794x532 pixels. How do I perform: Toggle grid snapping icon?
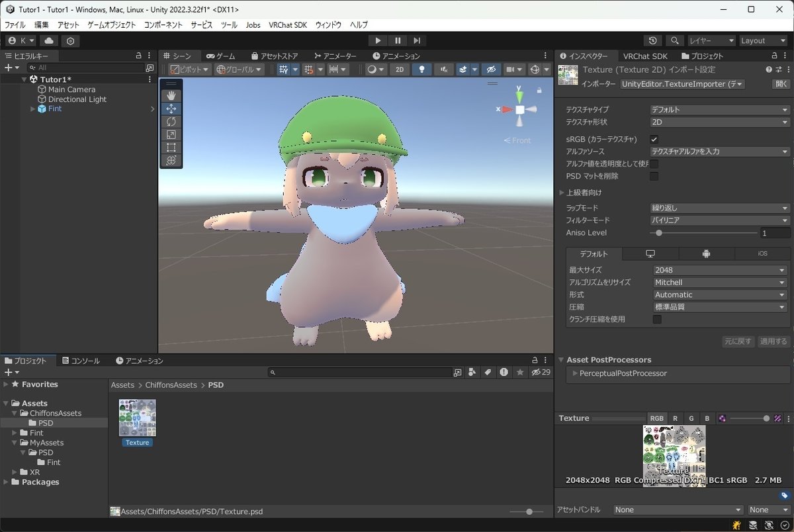[x=308, y=69]
